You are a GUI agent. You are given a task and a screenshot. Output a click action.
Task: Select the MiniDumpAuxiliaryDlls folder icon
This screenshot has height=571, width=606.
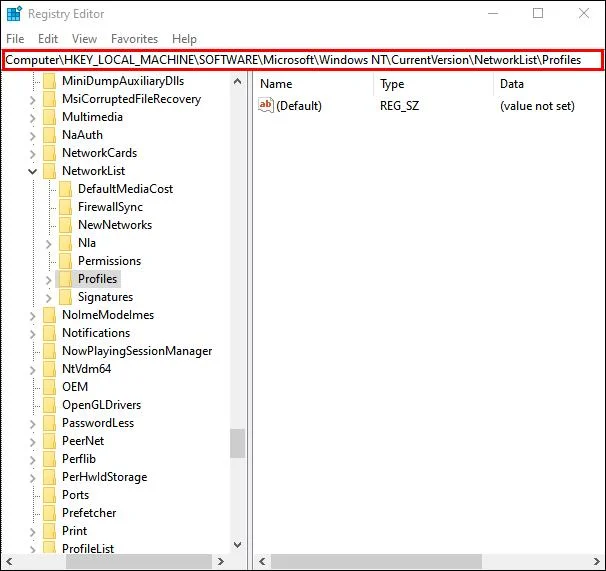(x=49, y=81)
